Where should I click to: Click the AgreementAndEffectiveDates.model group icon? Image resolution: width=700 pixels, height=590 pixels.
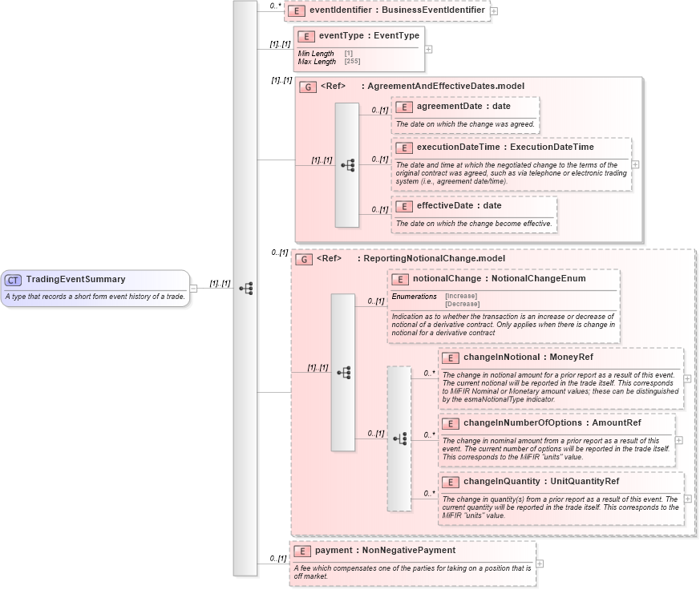308,87
